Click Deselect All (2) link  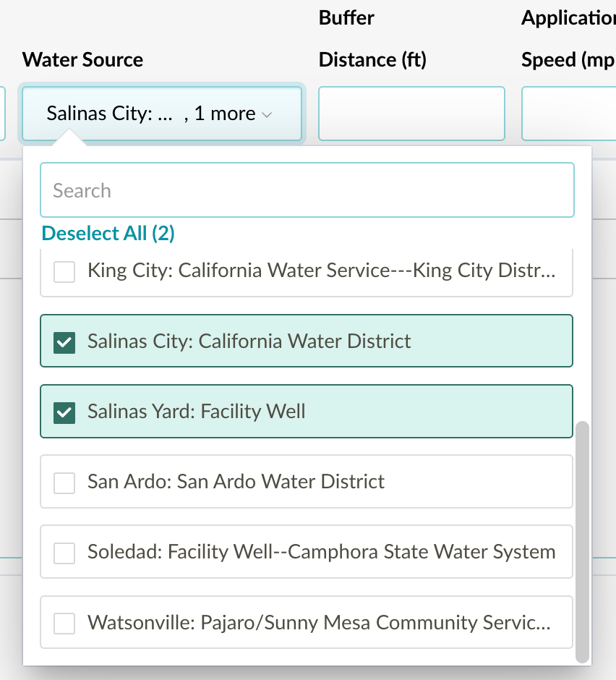(x=108, y=233)
